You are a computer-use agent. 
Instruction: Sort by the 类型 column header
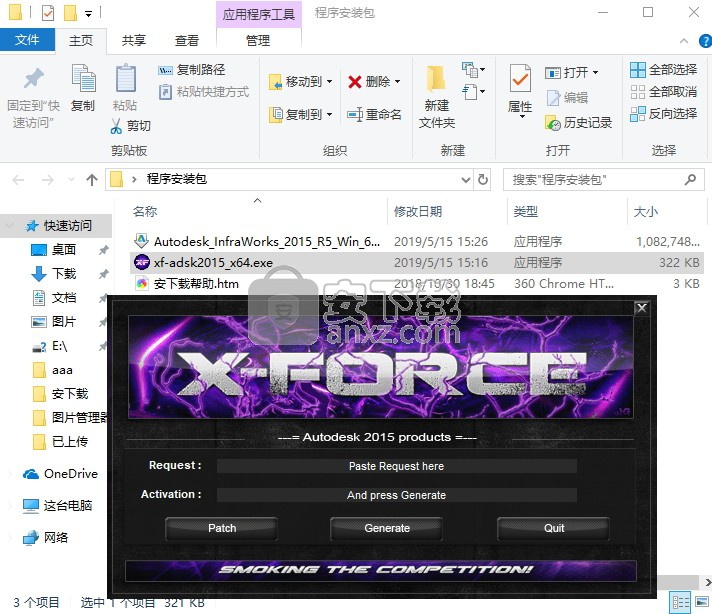pyautogui.click(x=525, y=212)
